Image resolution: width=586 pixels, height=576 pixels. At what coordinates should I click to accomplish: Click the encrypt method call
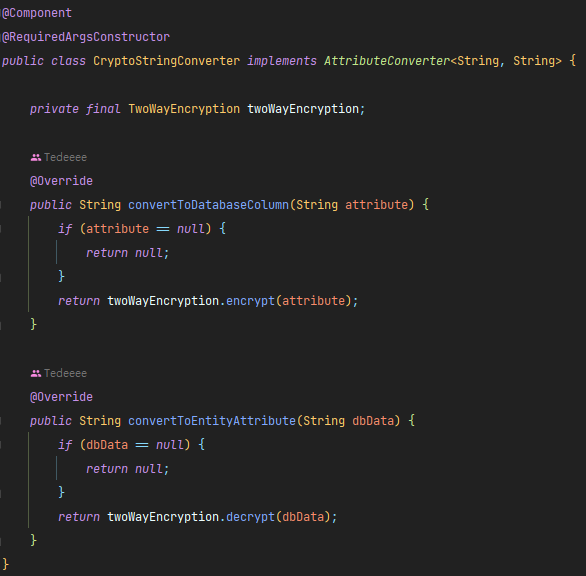click(250, 301)
